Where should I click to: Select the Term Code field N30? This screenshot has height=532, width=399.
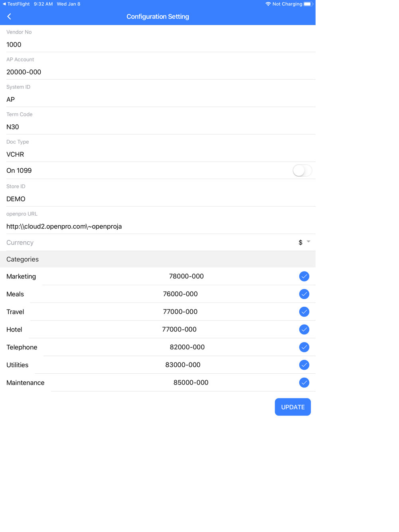158,127
